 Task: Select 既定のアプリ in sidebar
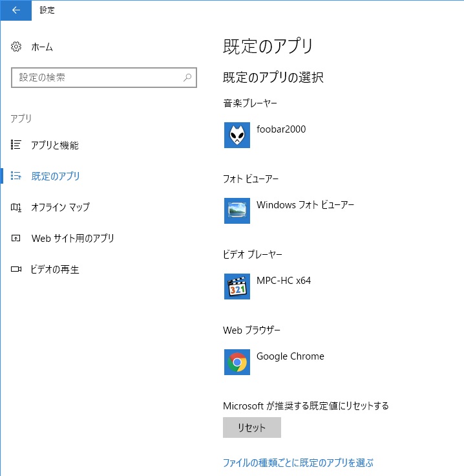56,176
